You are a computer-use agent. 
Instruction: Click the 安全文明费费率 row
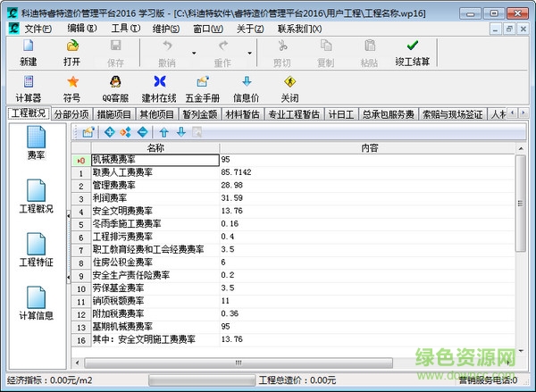(293, 212)
